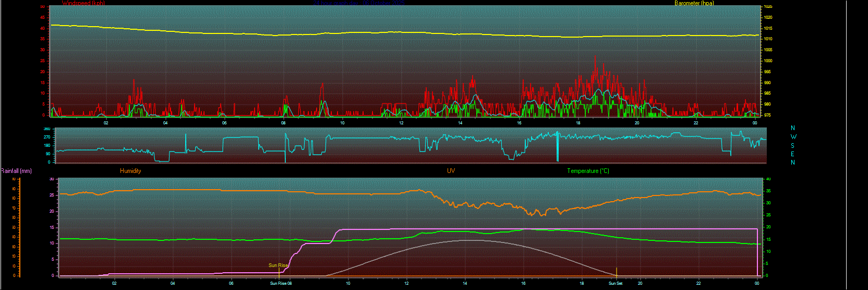868x290 pixels.
Task: Click the UV legend label
Action: tap(451, 171)
